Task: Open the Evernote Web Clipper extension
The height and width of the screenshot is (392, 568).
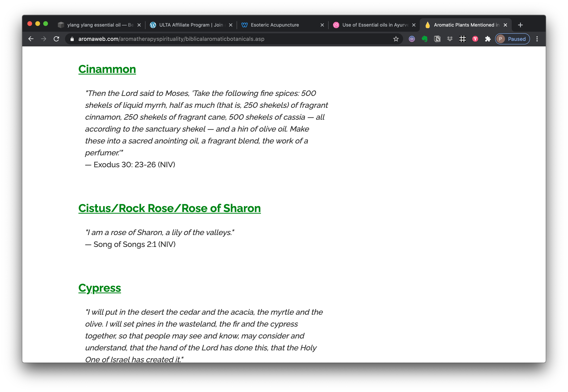Action: [x=425, y=39]
